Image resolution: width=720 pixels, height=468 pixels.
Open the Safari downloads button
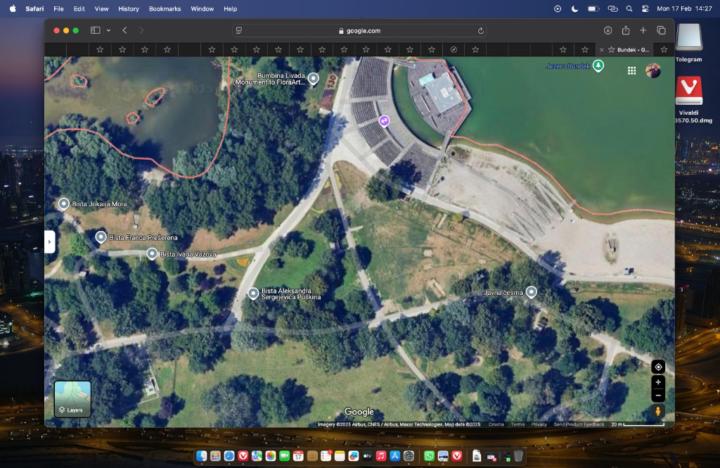click(608, 31)
